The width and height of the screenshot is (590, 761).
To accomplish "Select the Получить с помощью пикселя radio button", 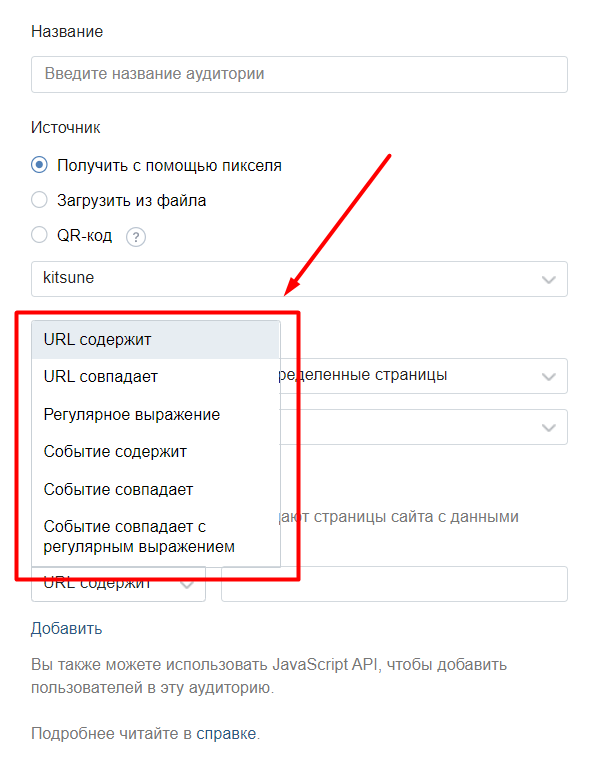I will 39,165.
